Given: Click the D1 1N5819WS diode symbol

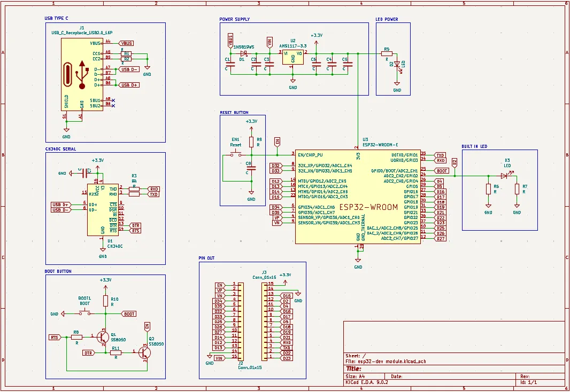Looking at the screenshot, I should coord(244,53).
